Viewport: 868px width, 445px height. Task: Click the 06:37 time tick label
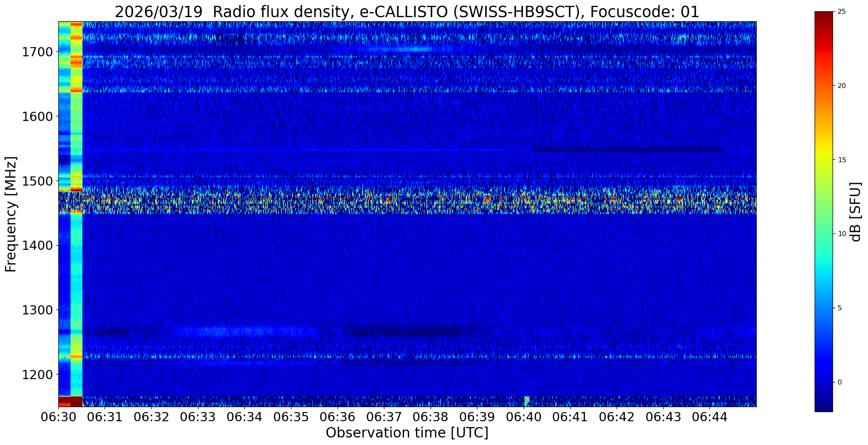(x=384, y=417)
